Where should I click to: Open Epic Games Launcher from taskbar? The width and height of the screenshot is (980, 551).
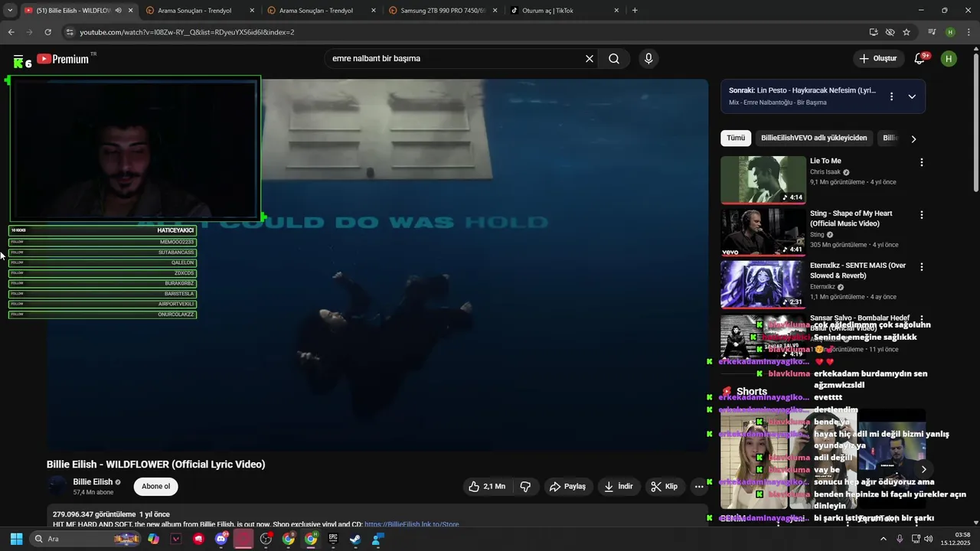point(333,539)
